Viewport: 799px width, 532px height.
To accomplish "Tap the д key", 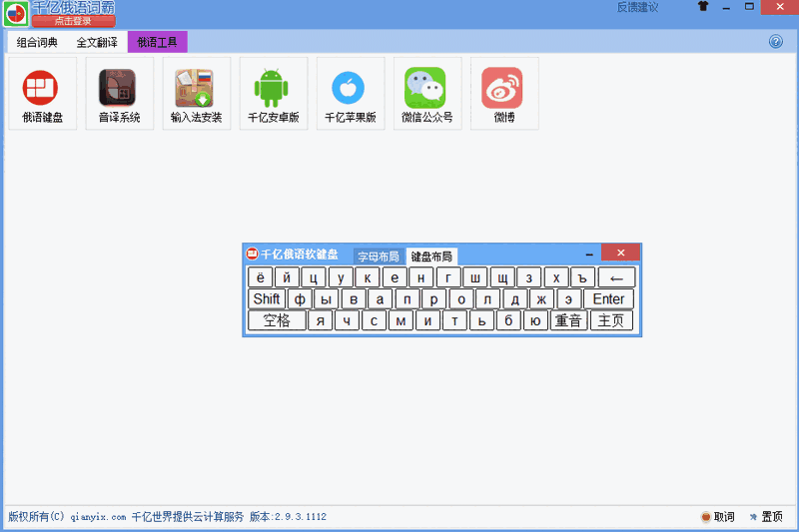I will (x=515, y=298).
